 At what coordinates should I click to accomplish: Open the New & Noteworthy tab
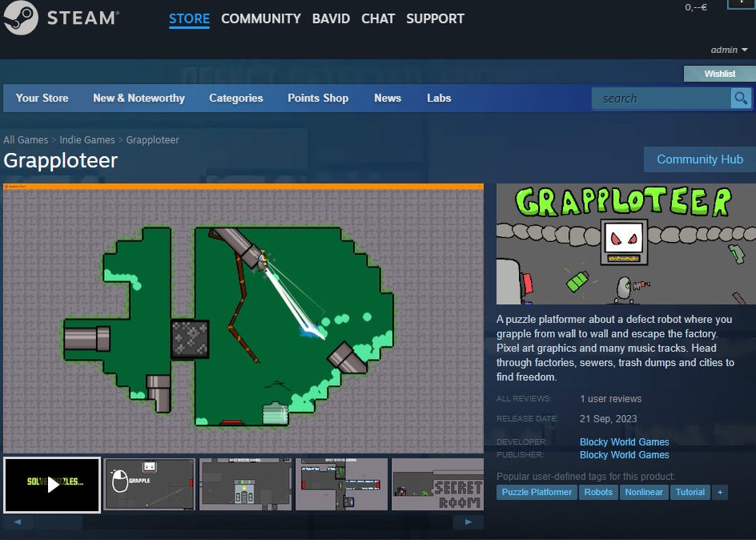pyautogui.click(x=139, y=99)
